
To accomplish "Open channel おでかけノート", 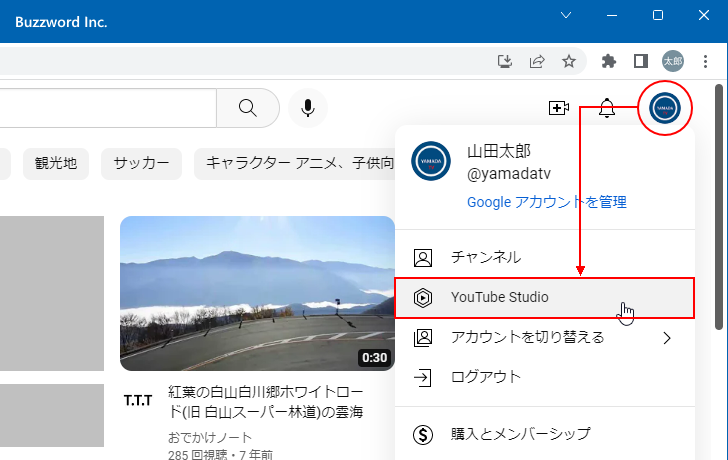I will pos(210,437).
